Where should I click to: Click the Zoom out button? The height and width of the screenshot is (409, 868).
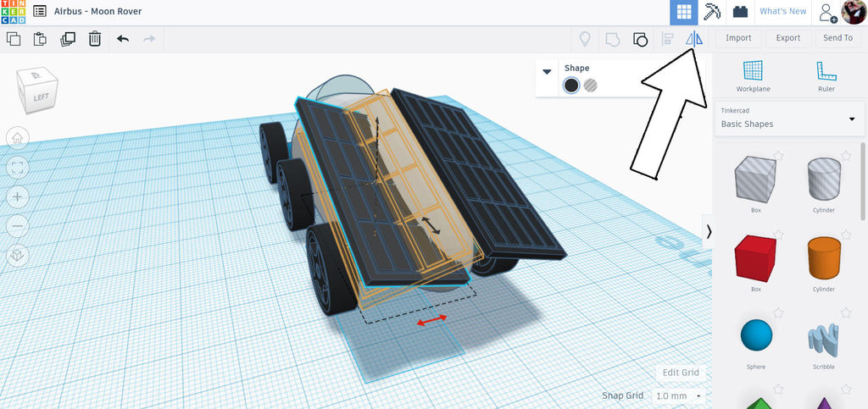click(17, 226)
